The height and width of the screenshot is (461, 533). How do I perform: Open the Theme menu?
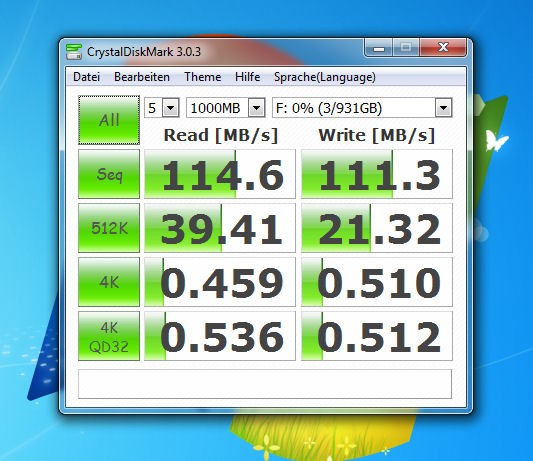(203, 77)
